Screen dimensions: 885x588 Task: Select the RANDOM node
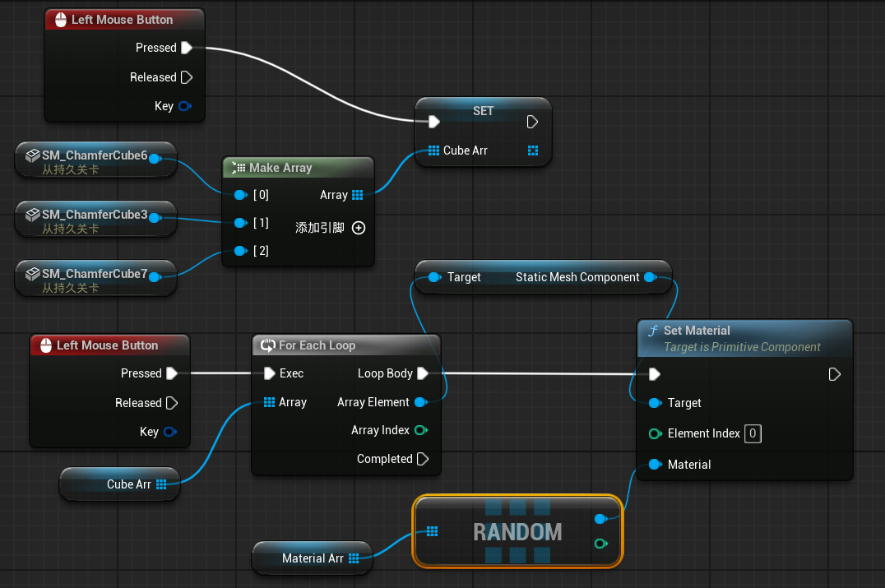coord(517,532)
